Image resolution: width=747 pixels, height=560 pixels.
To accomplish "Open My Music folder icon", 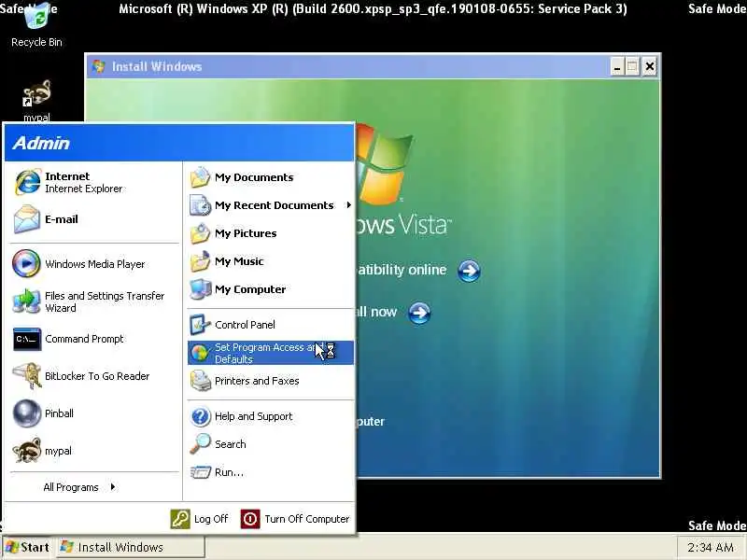I will [201, 261].
